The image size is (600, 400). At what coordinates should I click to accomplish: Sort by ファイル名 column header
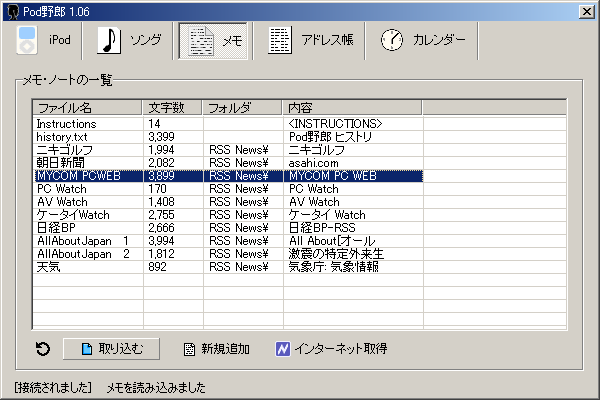88,108
